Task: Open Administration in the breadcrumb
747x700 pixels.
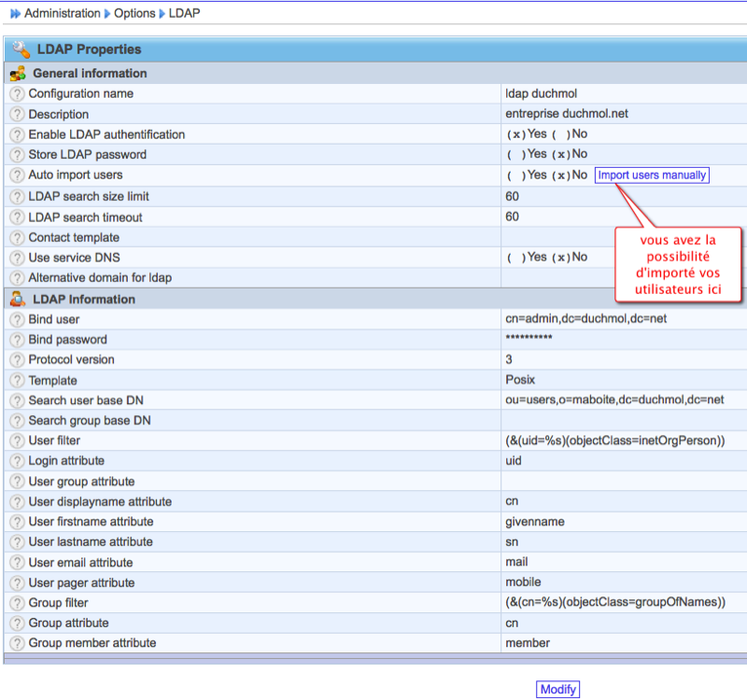Action: pos(62,13)
